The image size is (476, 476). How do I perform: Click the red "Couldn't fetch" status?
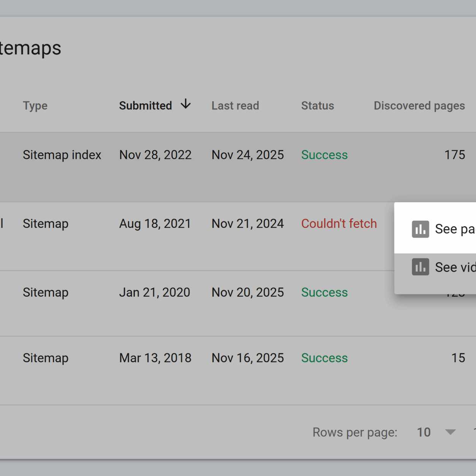coord(339,224)
